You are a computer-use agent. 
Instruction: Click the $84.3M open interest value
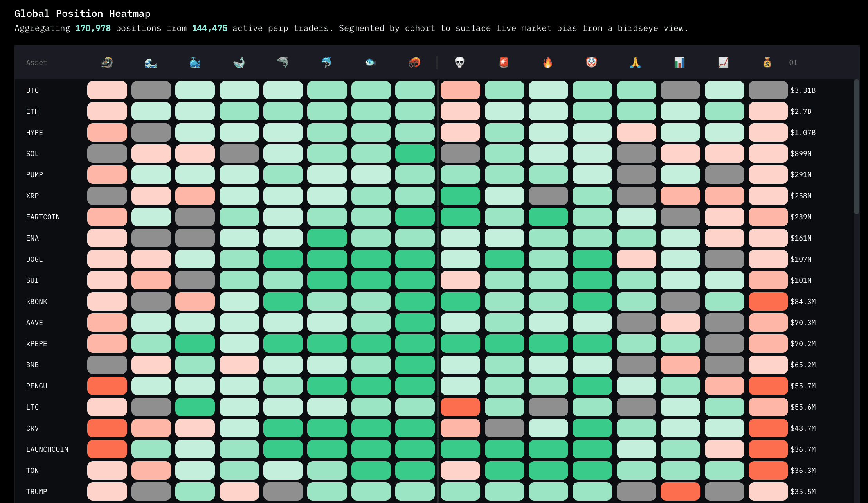tap(803, 302)
